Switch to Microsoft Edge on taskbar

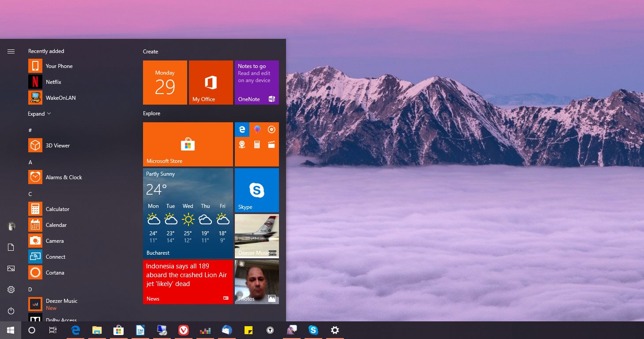tap(75, 330)
